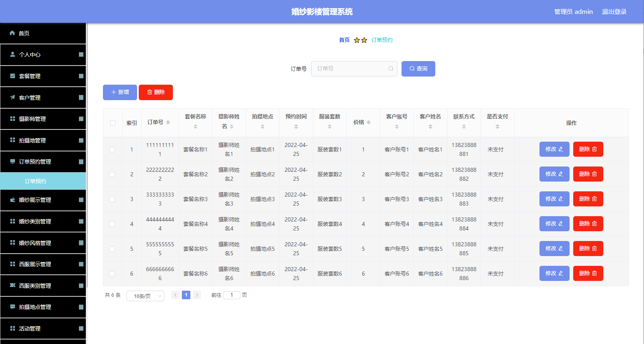Click the camera icon beside 西服类别管理
This screenshot has width=644, height=344.
tap(13, 285)
